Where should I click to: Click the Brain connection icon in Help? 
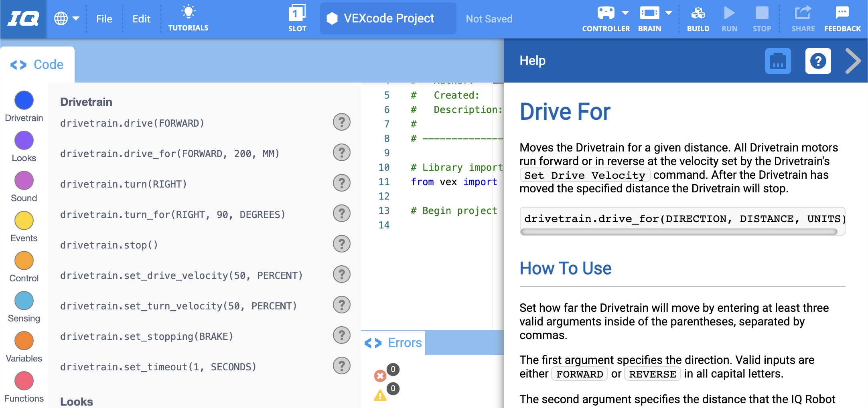pos(778,61)
